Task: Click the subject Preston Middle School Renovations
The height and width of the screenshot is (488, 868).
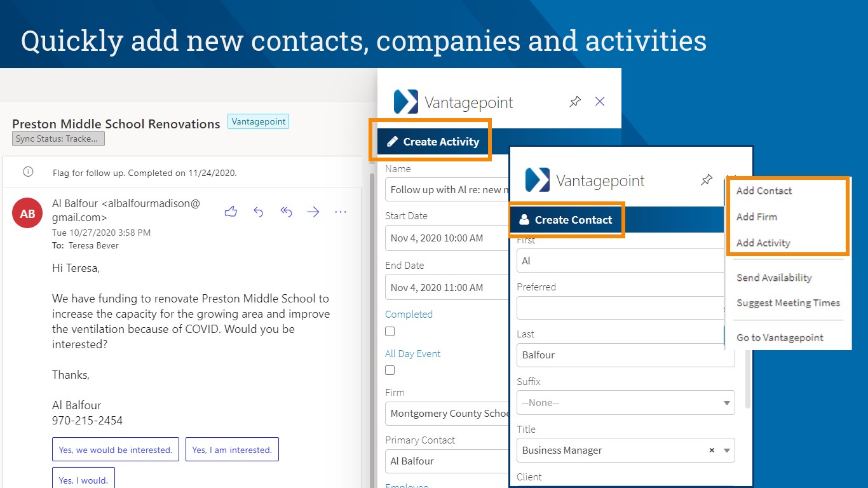Action: 116,124
